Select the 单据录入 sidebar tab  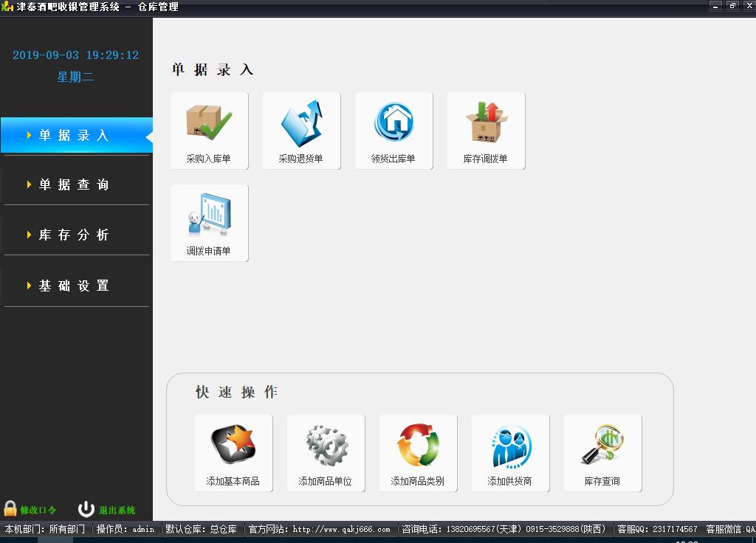click(75, 136)
